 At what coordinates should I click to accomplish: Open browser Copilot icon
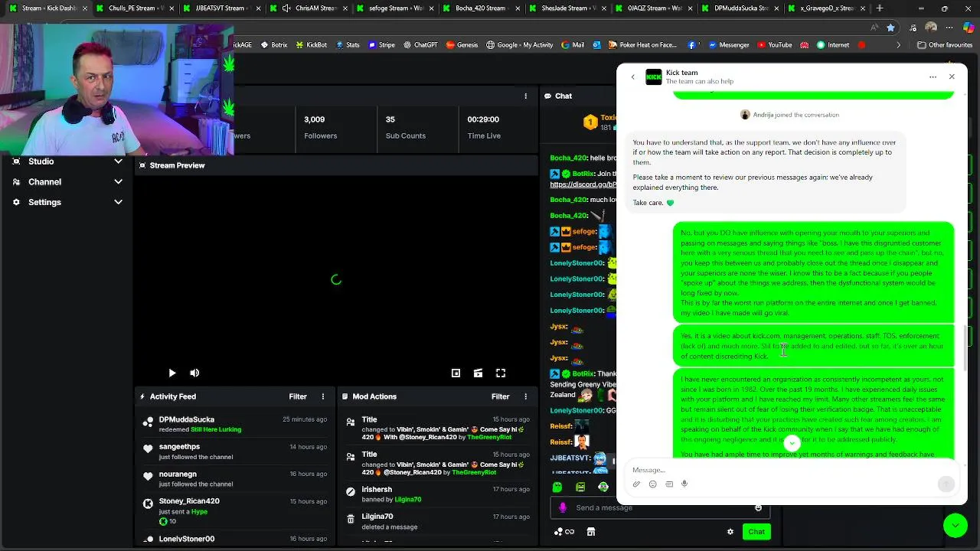[x=969, y=28]
